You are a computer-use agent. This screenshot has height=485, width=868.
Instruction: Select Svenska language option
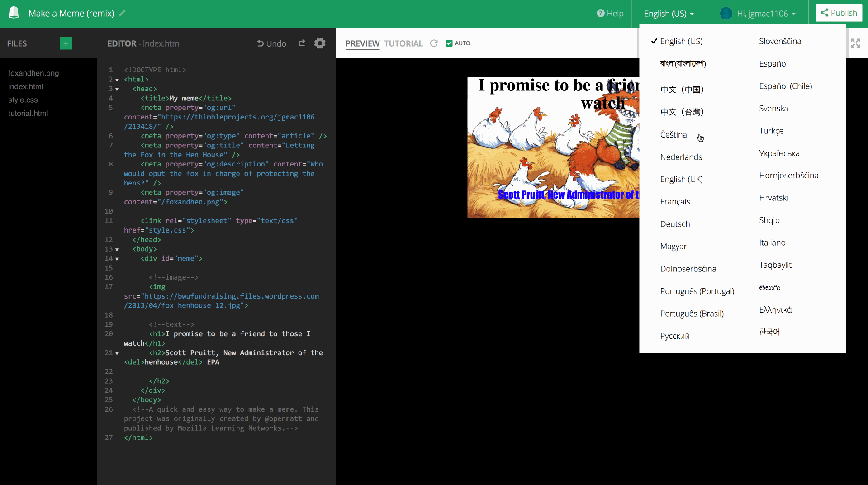pos(773,109)
